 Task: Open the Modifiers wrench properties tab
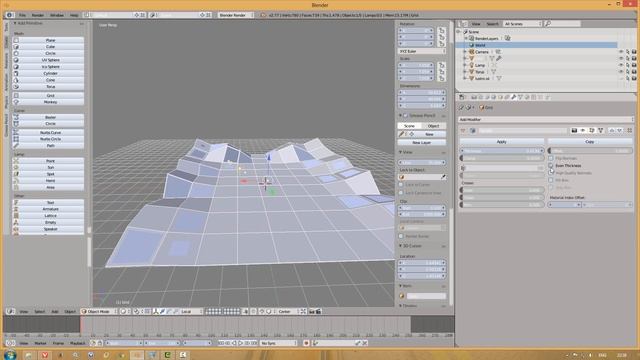(x=513, y=97)
